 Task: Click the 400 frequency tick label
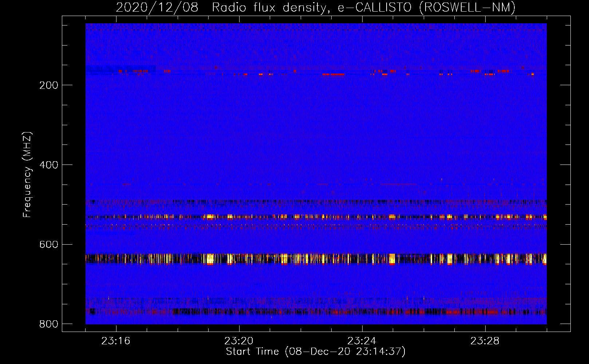49,165
